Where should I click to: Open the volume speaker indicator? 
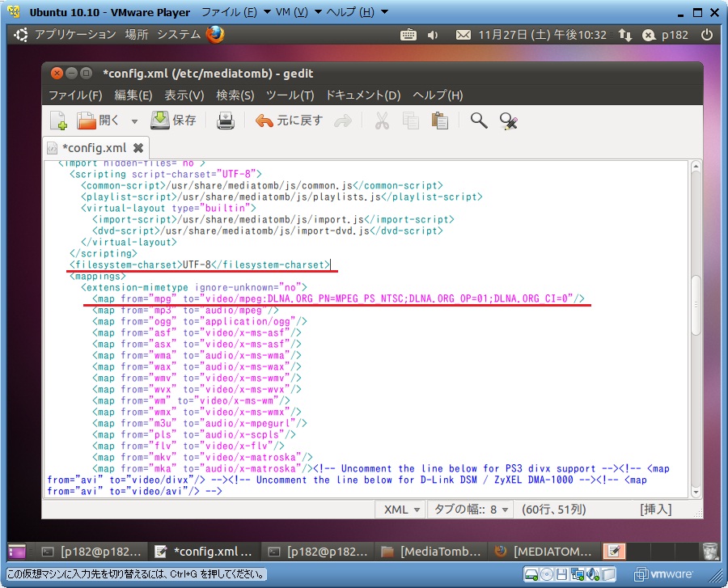point(433,36)
